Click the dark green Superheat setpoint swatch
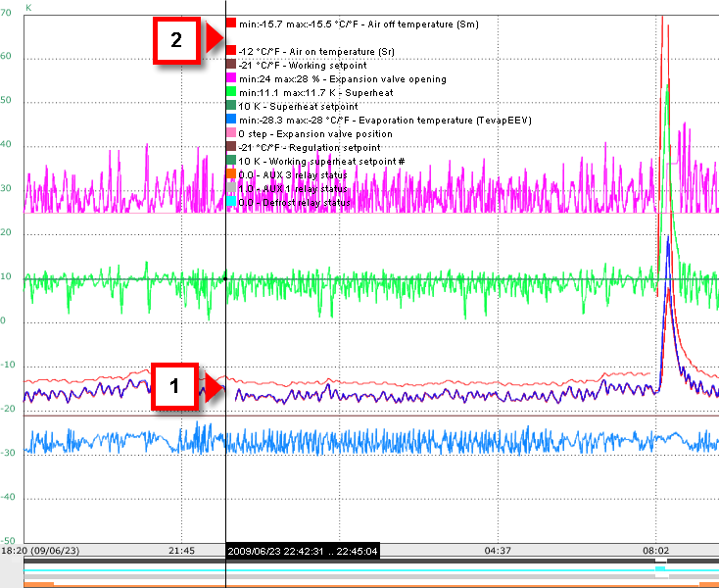The width and height of the screenshot is (719, 588). 231,105
